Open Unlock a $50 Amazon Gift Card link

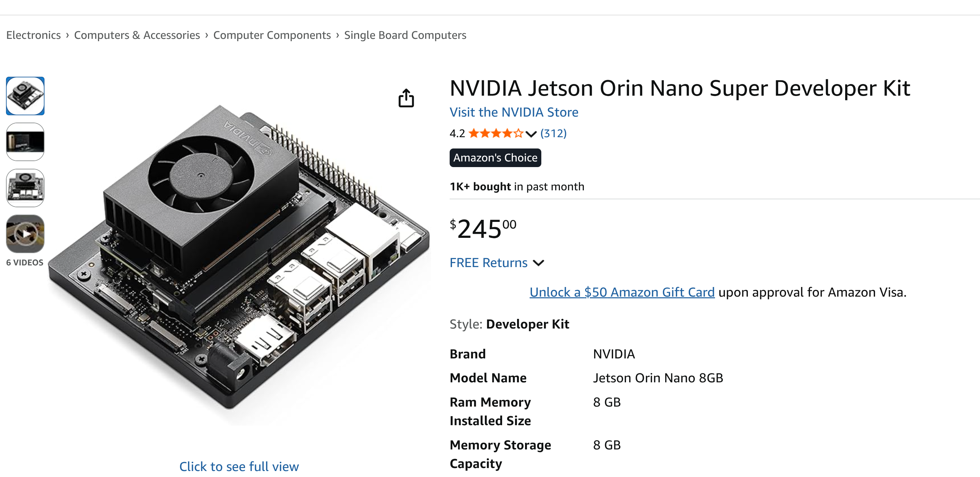(622, 292)
